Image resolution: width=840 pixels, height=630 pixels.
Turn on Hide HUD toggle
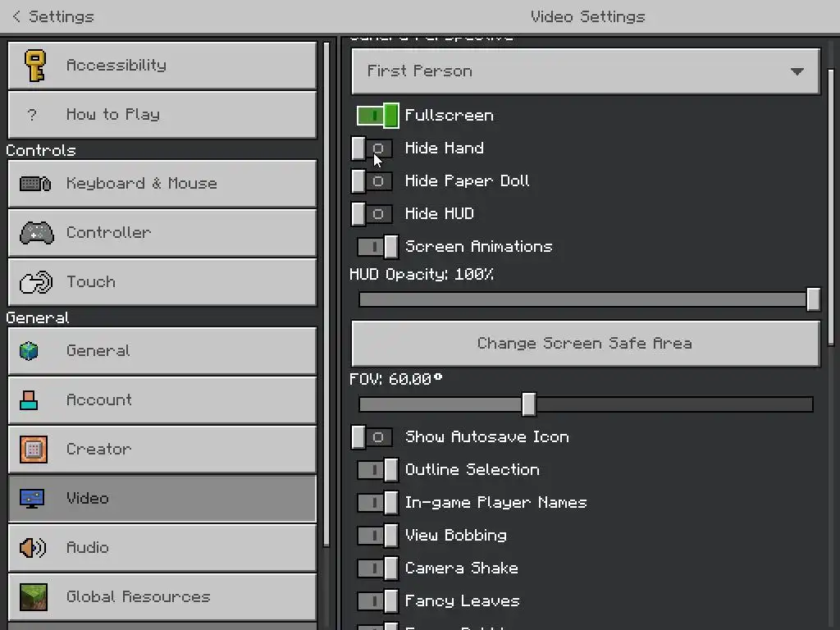(x=372, y=214)
